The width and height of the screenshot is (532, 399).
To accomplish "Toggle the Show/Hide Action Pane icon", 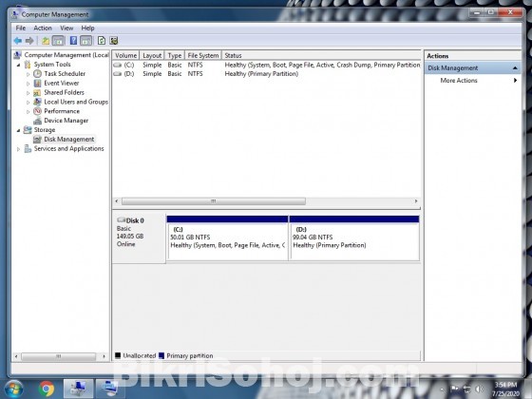I will coord(86,41).
